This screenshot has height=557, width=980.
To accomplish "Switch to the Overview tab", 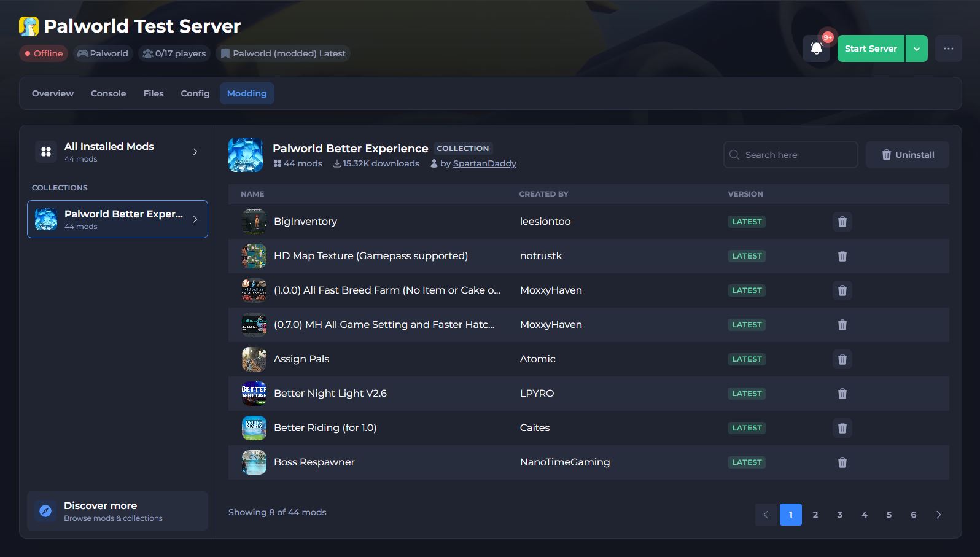I will coord(53,93).
